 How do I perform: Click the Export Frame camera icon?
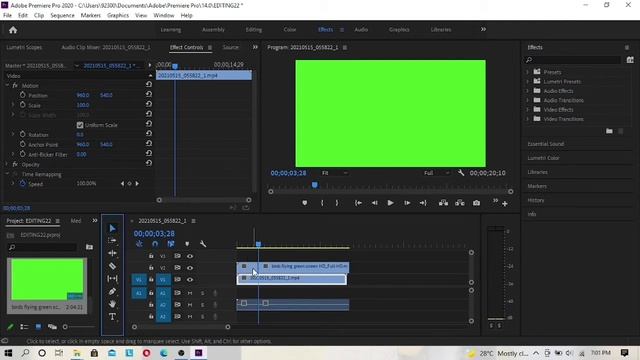[476, 203]
